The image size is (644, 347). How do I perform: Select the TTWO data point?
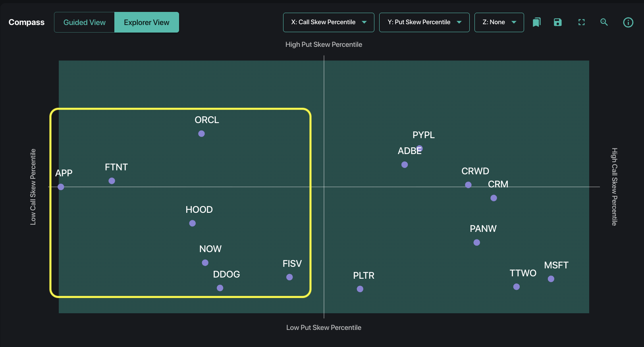tap(516, 287)
